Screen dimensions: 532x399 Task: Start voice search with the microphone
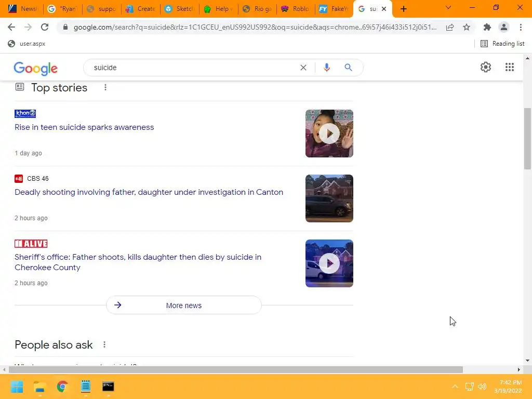[327, 68]
